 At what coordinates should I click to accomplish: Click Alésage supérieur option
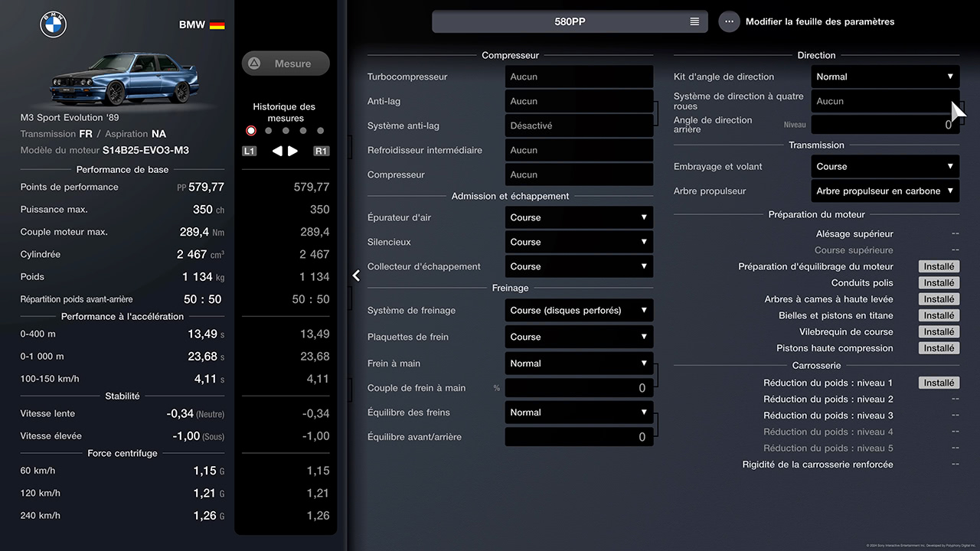coord(854,234)
